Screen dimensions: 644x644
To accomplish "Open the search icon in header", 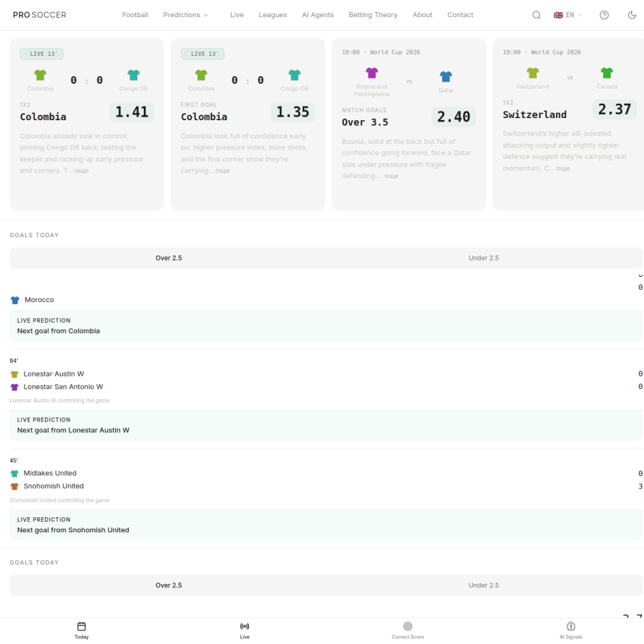I will pyautogui.click(x=537, y=15).
